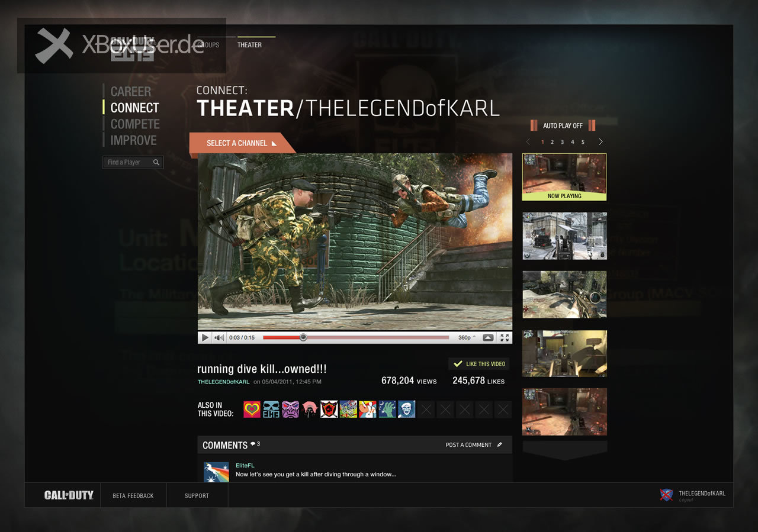Go to previous thumbnail page arrow
Image resolution: width=758 pixels, height=532 pixels.
(528, 142)
